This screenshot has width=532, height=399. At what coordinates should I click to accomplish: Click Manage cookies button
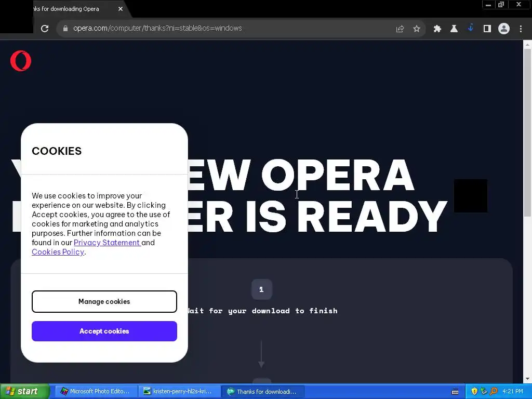coord(104,301)
